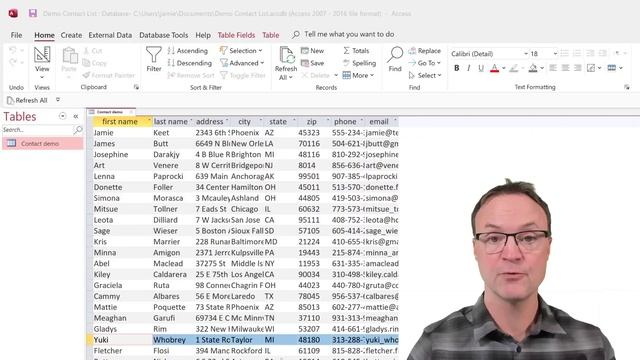Click the zip column header
Image resolution: width=640 pixels, height=360 pixels.
pos(311,122)
